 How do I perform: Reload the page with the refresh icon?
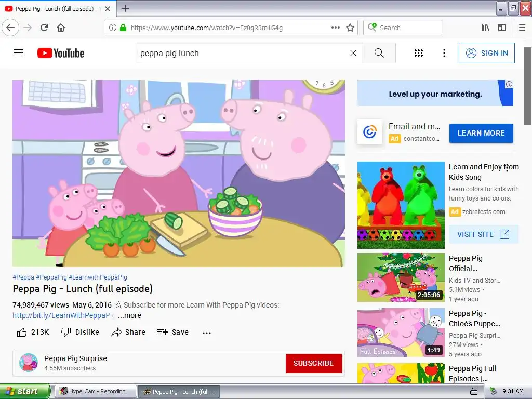click(44, 28)
